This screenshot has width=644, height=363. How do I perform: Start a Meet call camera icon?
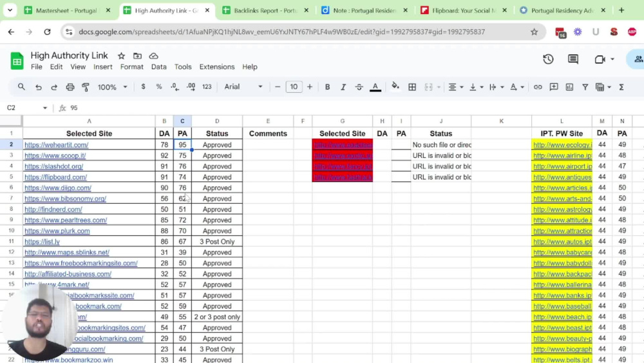coord(600,59)
